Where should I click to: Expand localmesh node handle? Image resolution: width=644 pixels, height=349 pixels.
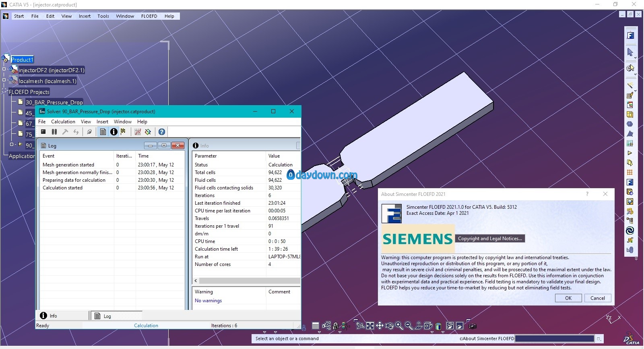click(x=4, y=80)
